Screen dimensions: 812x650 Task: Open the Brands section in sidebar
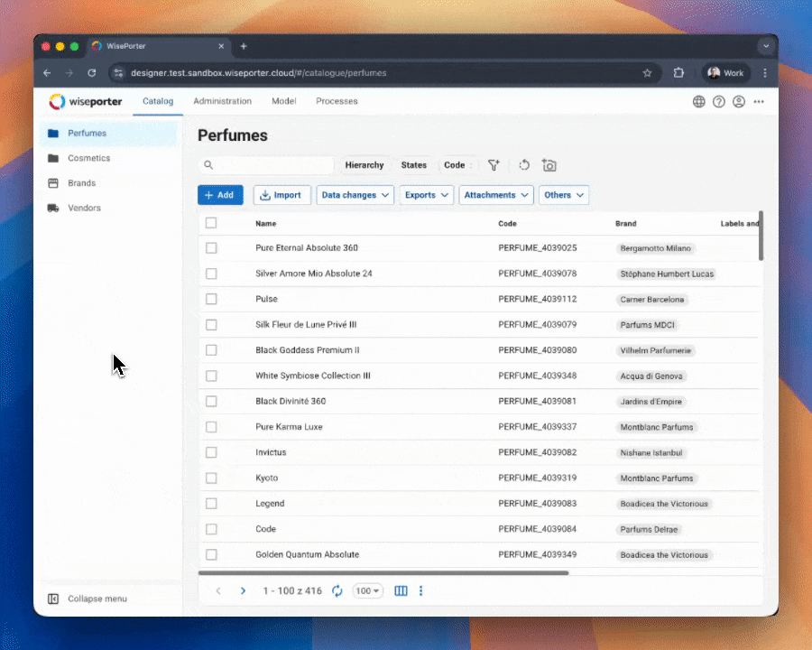click(81, 183)
